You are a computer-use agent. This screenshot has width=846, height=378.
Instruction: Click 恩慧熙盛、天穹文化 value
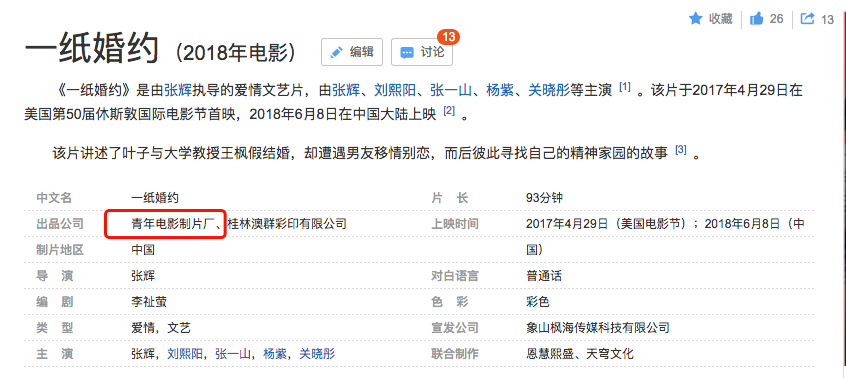click(x=580, y=354)
